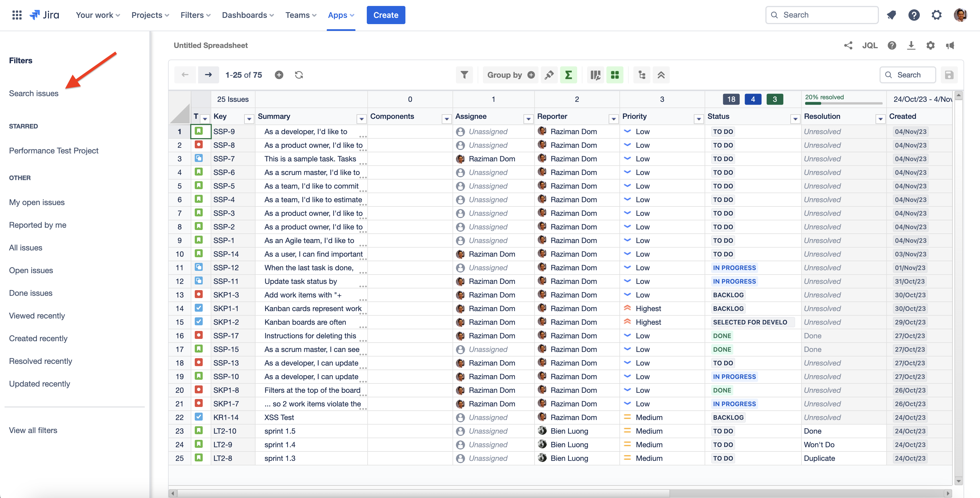
Task: Click the task checkbox icon for SKP1-1
Action: 199,308
